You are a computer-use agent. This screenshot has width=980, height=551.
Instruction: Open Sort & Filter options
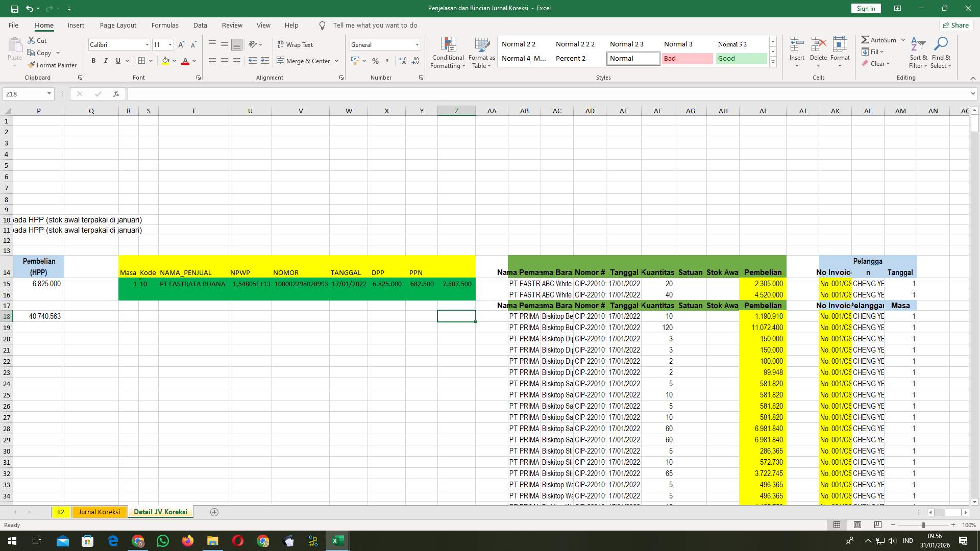point(918,53)
